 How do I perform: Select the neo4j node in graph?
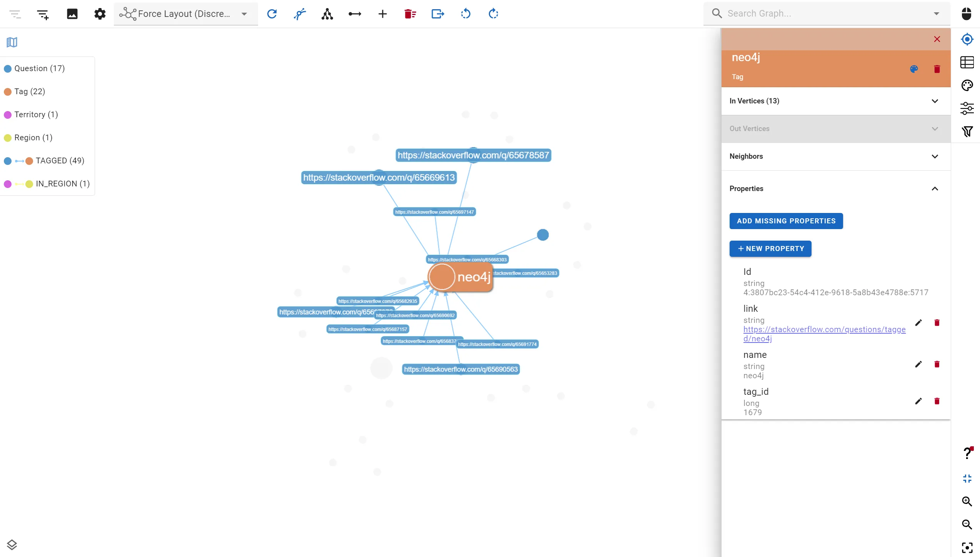coord(460,277)
